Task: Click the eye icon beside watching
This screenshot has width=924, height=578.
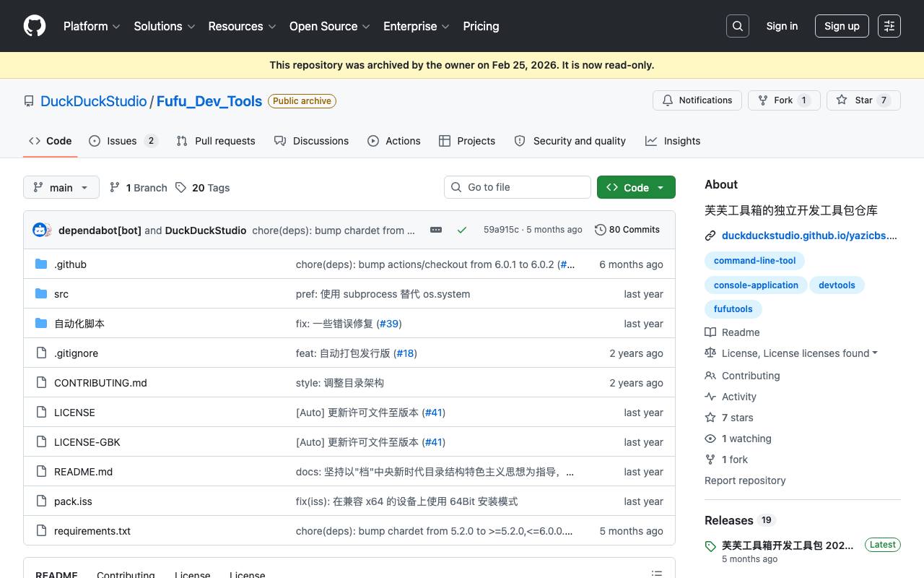Action: click(x=710, y=439)
